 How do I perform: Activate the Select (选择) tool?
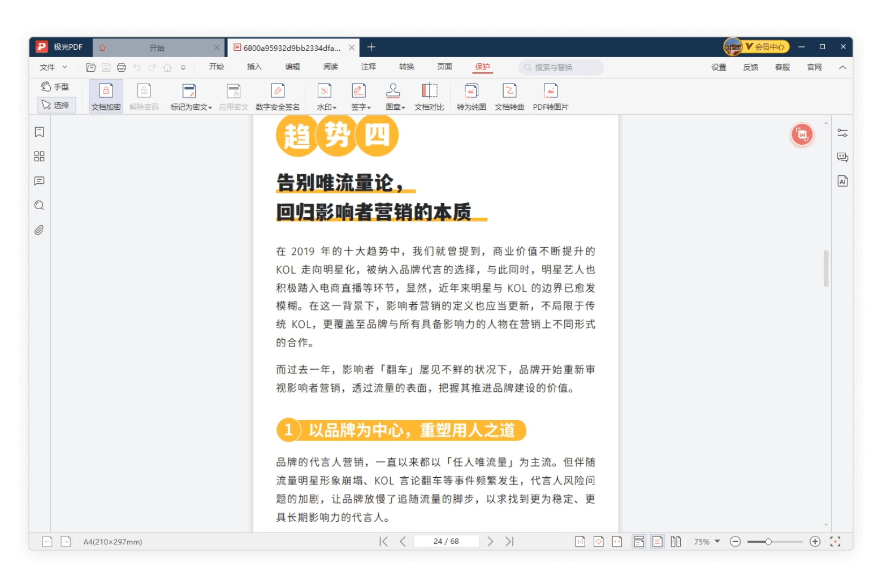[56, 105]
